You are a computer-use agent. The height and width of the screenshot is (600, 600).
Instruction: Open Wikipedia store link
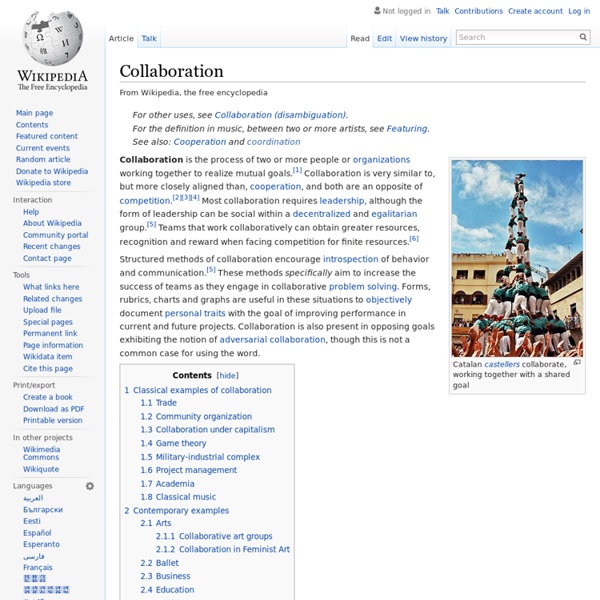click(x=43, y=183)
